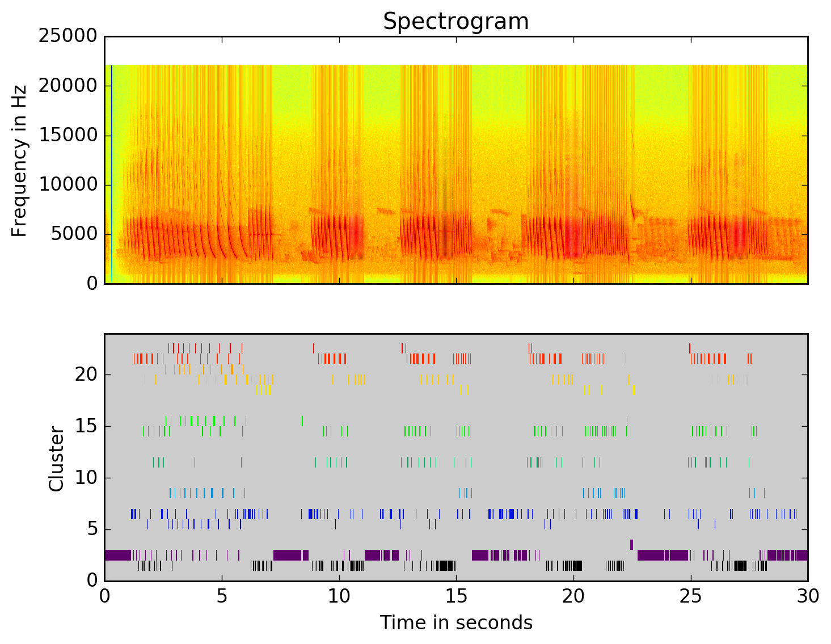
Task: Click the lone green marker near 8 seconds
Action: pyautogui.click(x=302, y=420)
